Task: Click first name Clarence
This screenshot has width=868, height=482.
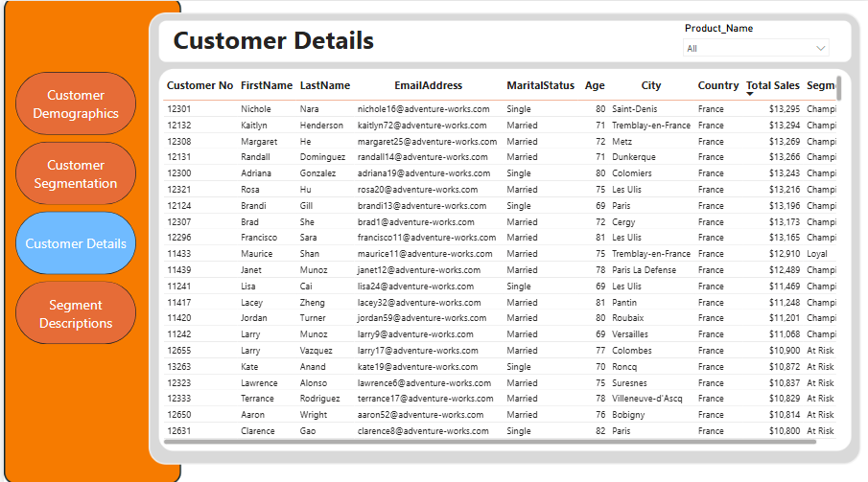Action: pyautogui.click(x=257, y=431)
